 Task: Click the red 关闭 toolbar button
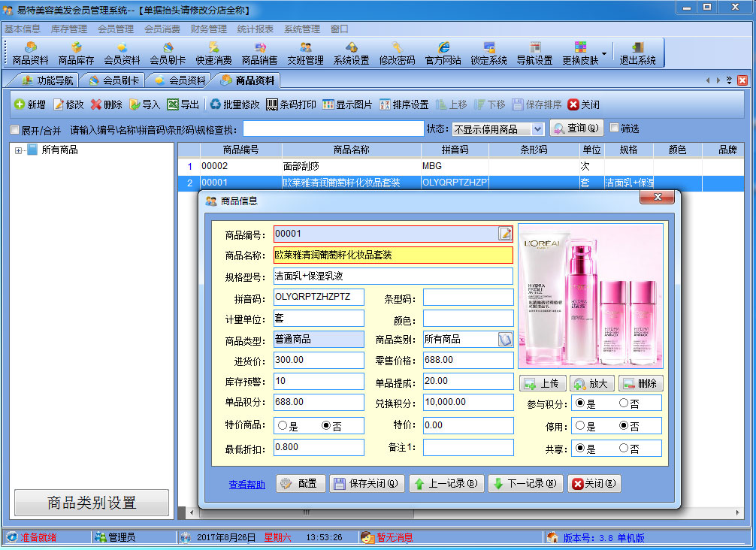click(584, 104)
